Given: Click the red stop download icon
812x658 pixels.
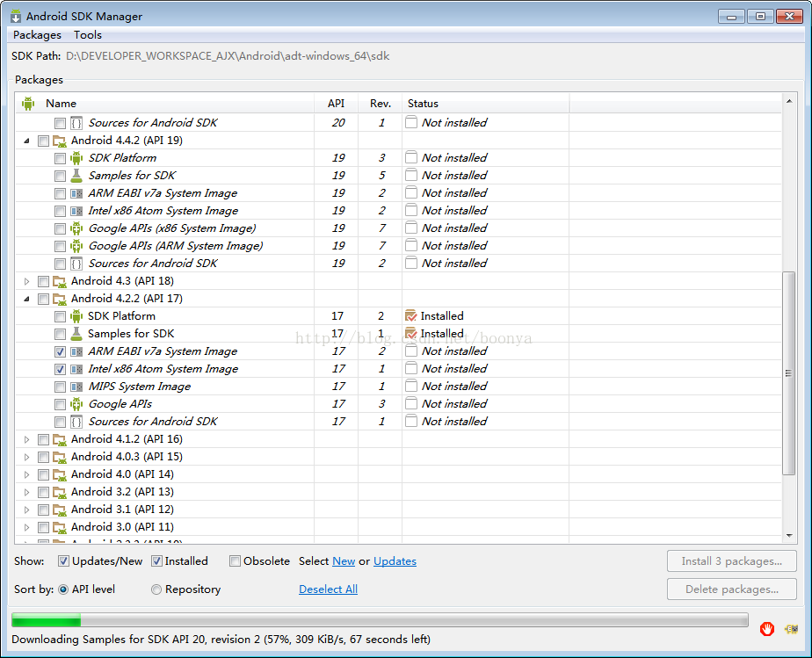Looking at the screenshot, I should pos(767,628).
